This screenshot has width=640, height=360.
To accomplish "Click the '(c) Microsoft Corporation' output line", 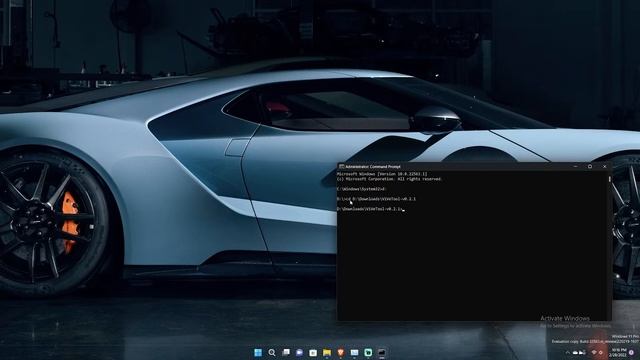I will point(389,179).
